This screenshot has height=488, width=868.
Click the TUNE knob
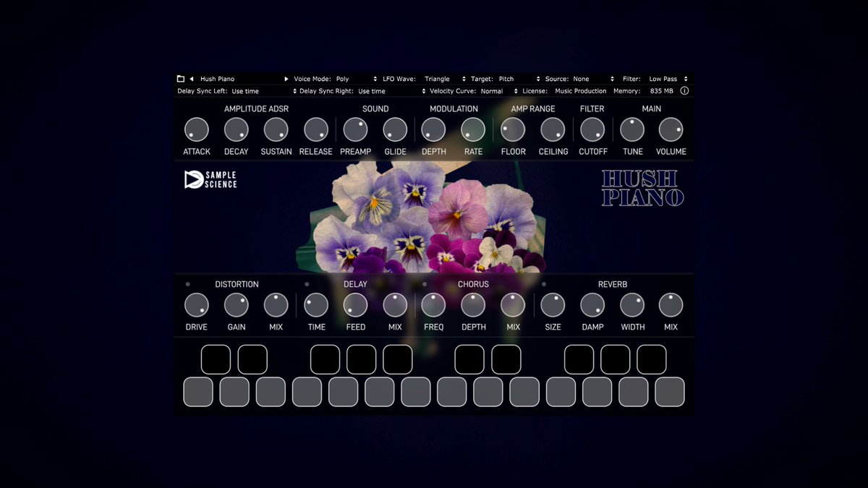pyautogui.click(x=632, y=129)
